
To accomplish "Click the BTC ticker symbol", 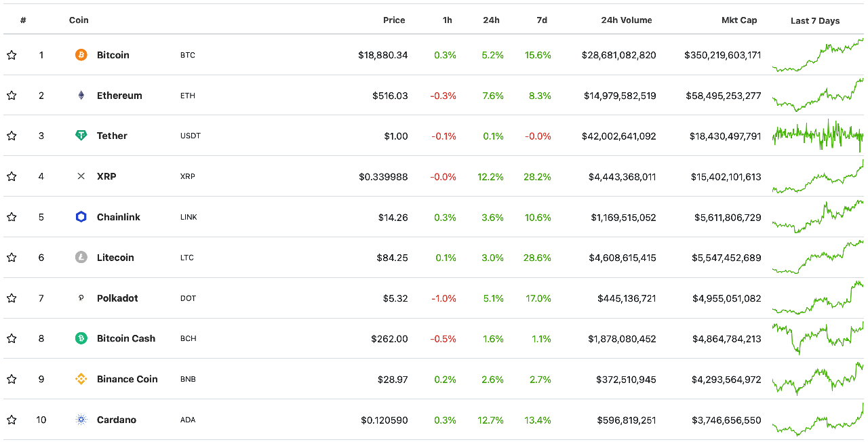I will click(x=188, y=55).
